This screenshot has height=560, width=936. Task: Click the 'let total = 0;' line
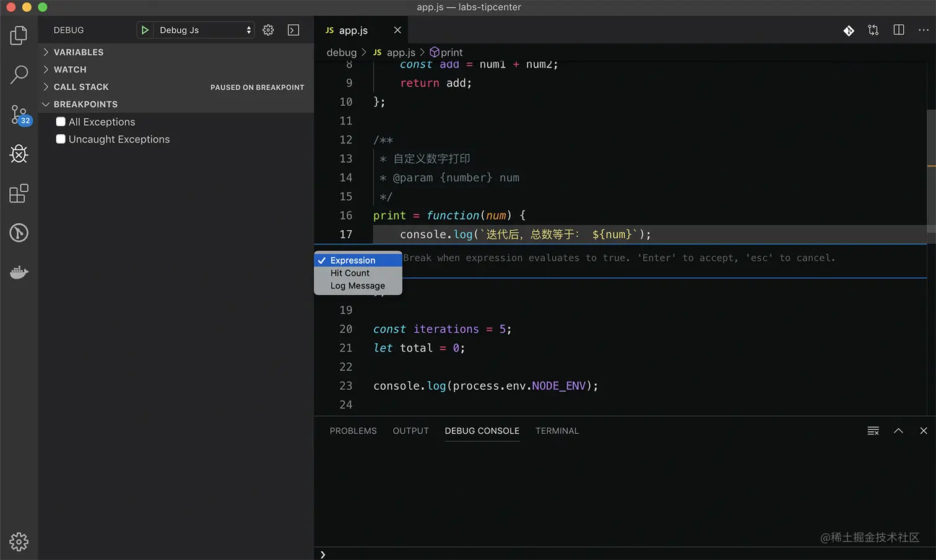pyautogui.click(x=419, y=348)
